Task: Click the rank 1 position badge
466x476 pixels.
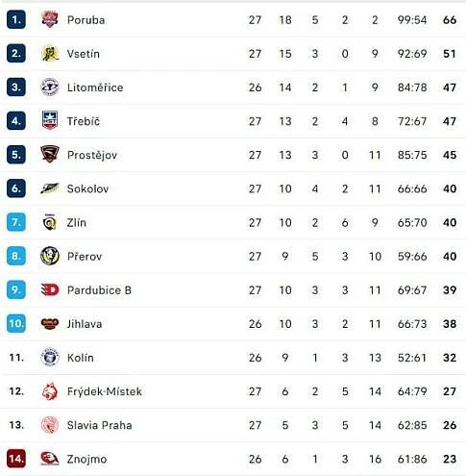Action: (x=16, y=19)
